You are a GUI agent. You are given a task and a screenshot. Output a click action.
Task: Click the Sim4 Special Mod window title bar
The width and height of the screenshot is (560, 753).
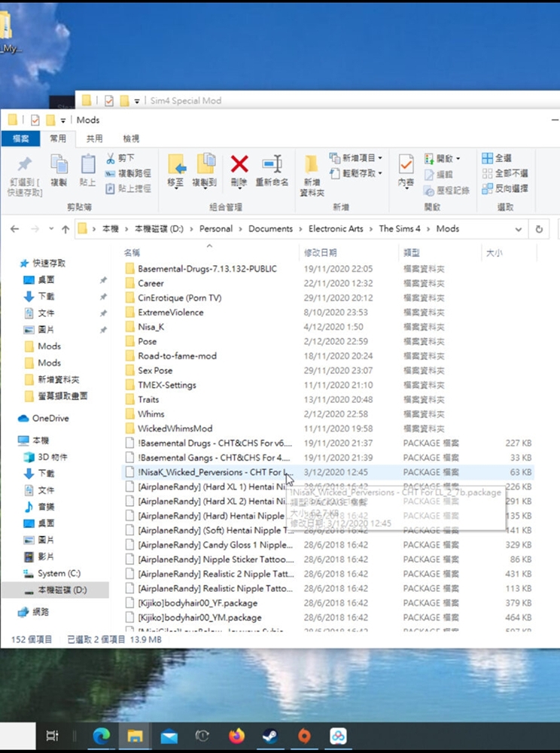[317, 100]
